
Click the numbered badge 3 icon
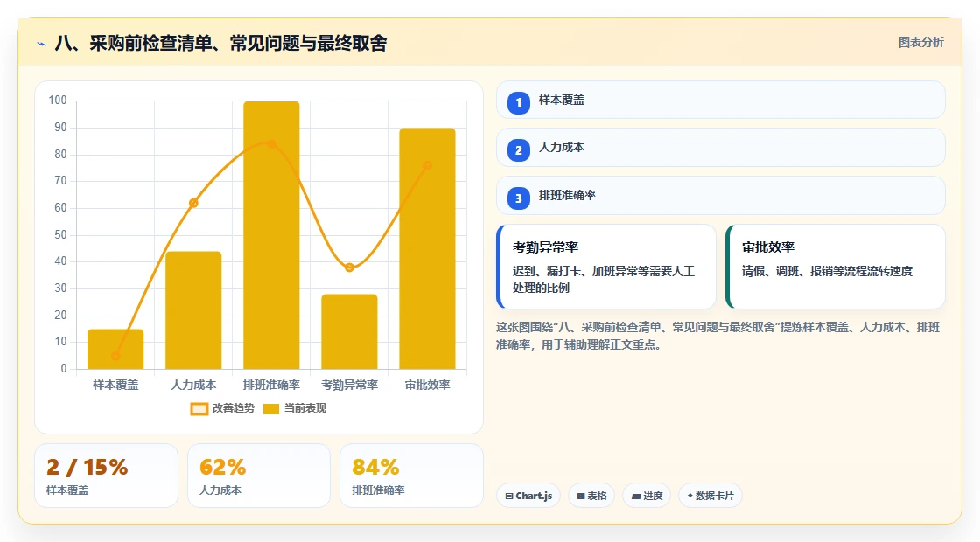(x=519, y=198)
